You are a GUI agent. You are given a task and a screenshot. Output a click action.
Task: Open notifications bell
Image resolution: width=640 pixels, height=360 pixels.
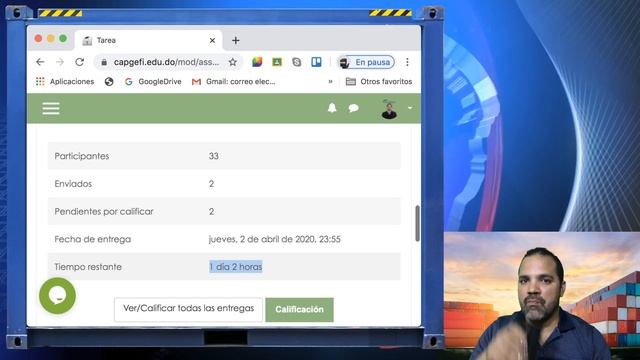tap(332, 108)
